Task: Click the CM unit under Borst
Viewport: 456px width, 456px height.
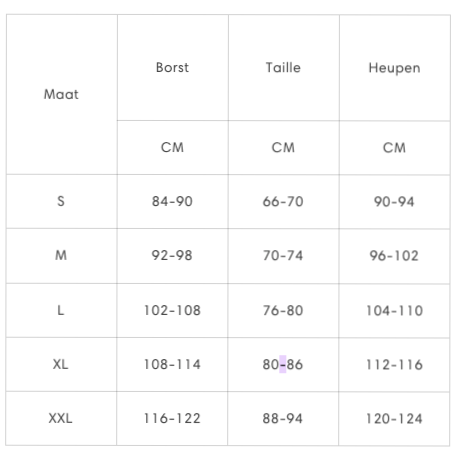Action: click(x=172, y=147)
